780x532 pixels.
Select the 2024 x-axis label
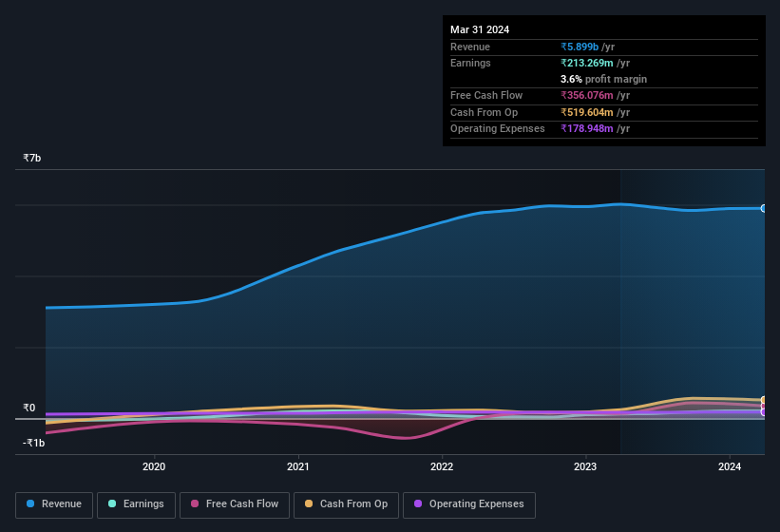(730, 466)
